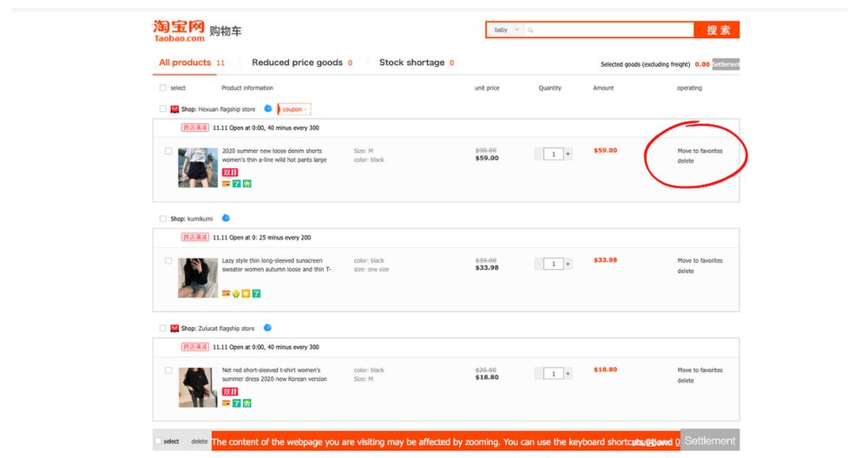Screen dimensions: 868x458
Task: Expand the coupon dropdown for Hexuan store
Action: coord(294,109)
